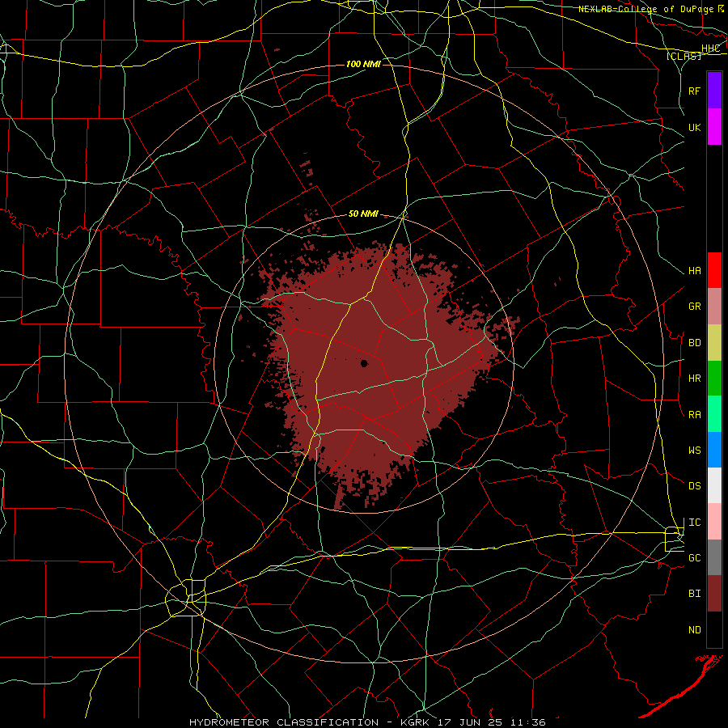Click the 'RA' legend label

pos(694,414)
